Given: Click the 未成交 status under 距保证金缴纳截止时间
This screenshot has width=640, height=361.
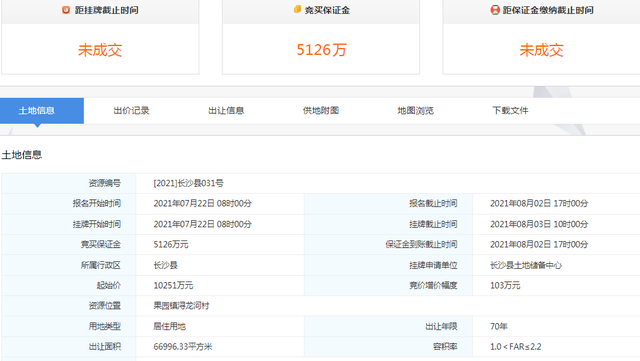Looking at the screenshot, I should (541, 50).
